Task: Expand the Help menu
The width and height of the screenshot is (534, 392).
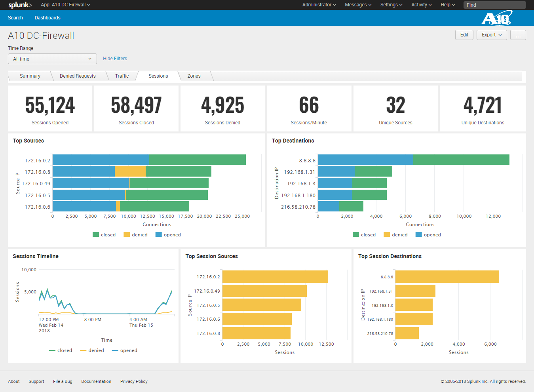Action: (x=448, y=5)
